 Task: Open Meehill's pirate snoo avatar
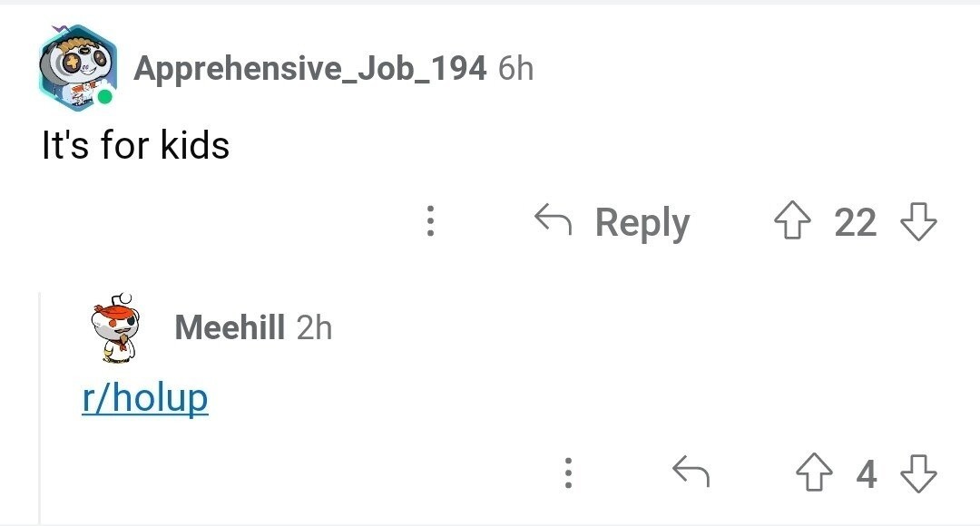[120, 326]
